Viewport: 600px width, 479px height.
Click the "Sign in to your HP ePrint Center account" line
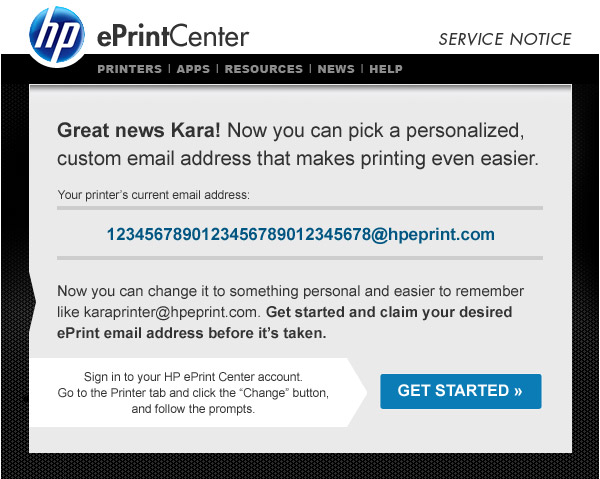pos(193,377)
